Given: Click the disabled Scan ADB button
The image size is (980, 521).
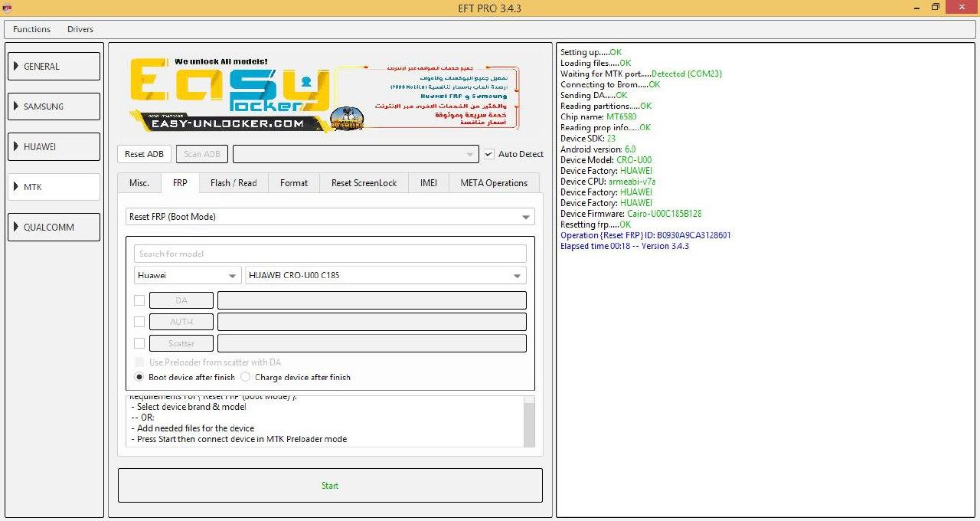Looking at the screenshot, I should 202,154.
